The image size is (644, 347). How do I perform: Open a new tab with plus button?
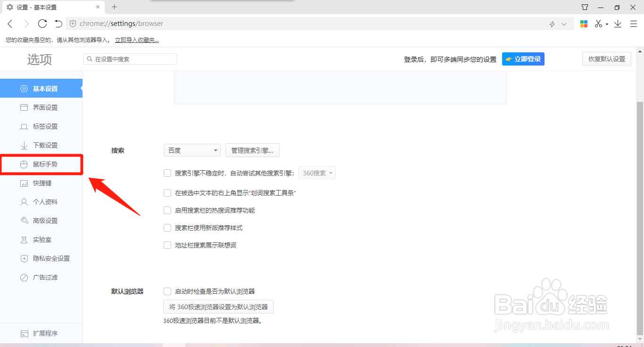[114, 7]
